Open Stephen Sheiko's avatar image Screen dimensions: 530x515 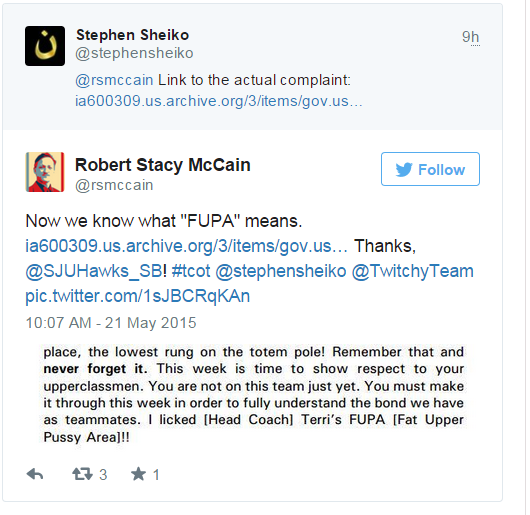click(45, 46)
